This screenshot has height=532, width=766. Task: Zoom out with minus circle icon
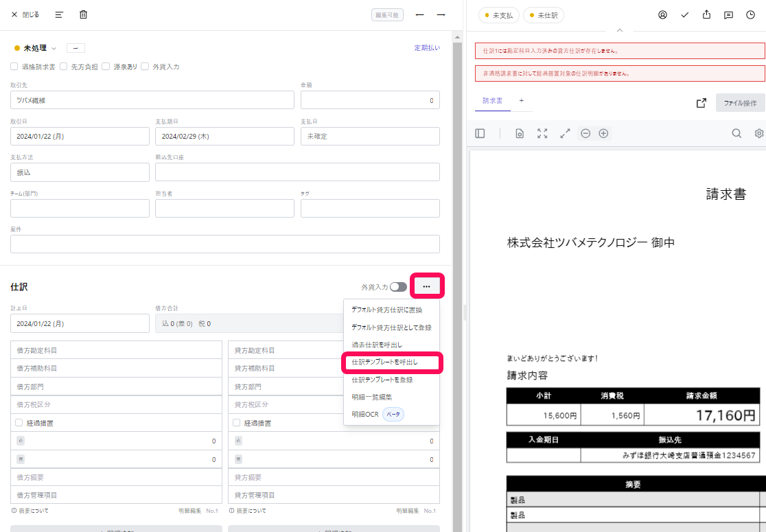(585, 133)
